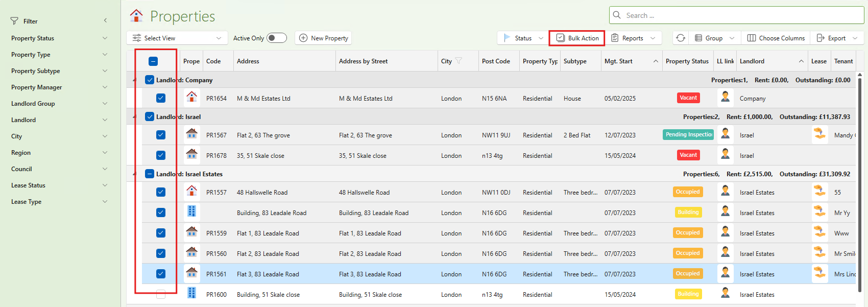The height and width of the screenshot is (307, 868).
Task: Open the Group dropdown
Action: click(x=715, y=38)
